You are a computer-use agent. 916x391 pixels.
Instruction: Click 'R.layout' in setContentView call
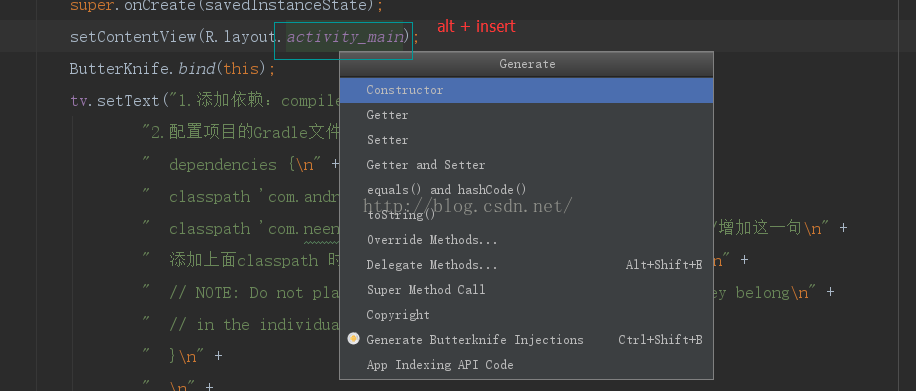(x=240, y=37)
